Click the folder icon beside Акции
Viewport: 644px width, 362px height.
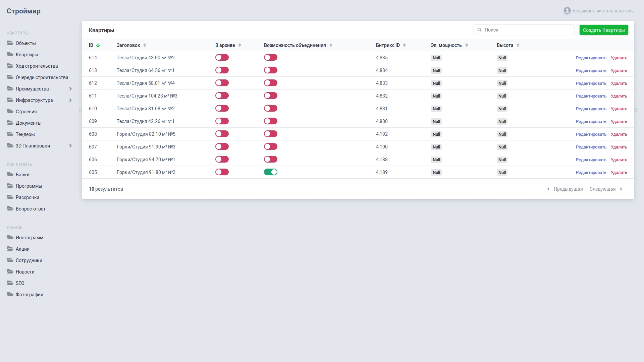[x=10, y=249]
